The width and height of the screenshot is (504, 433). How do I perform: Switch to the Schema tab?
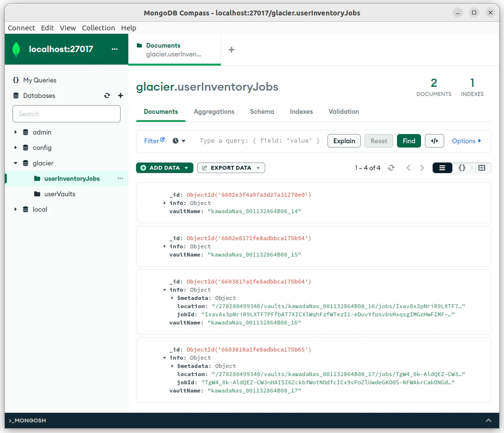(262, 111)
